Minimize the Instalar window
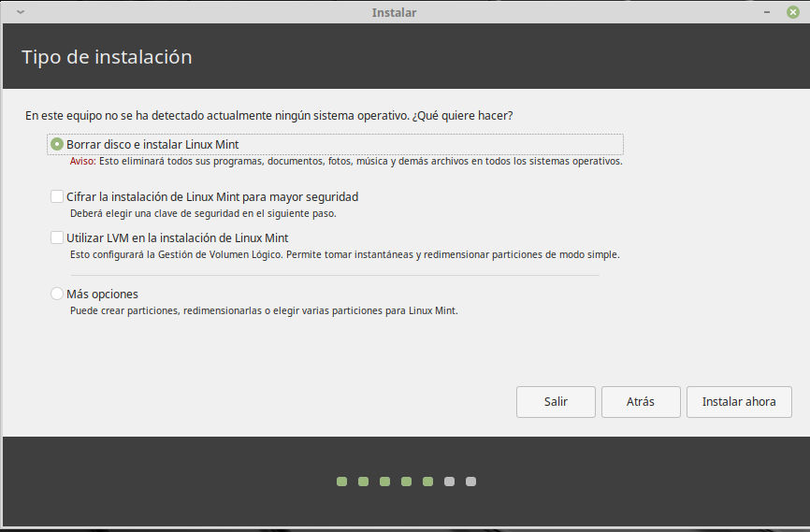The image size is (810, 532). tap(767, 12)
